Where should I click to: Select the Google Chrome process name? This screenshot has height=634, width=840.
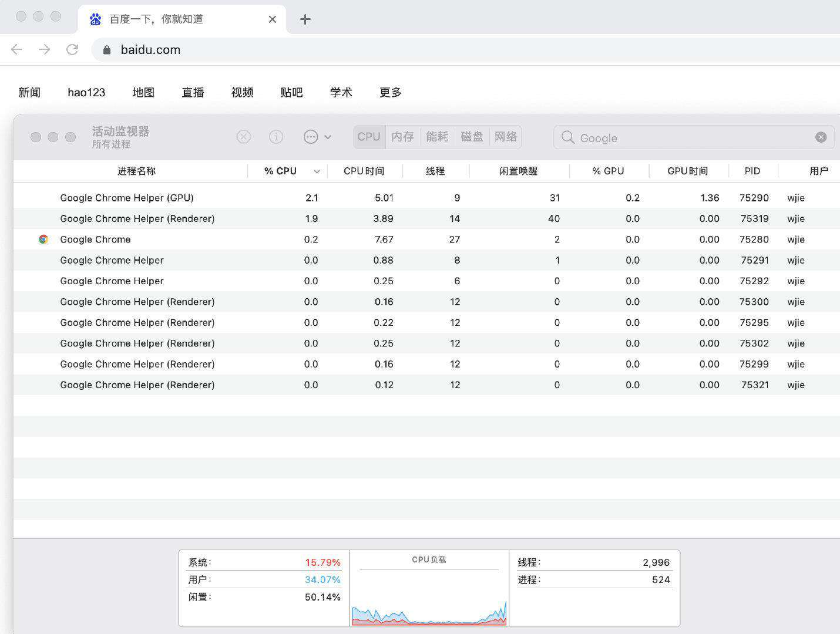point(95,240)
